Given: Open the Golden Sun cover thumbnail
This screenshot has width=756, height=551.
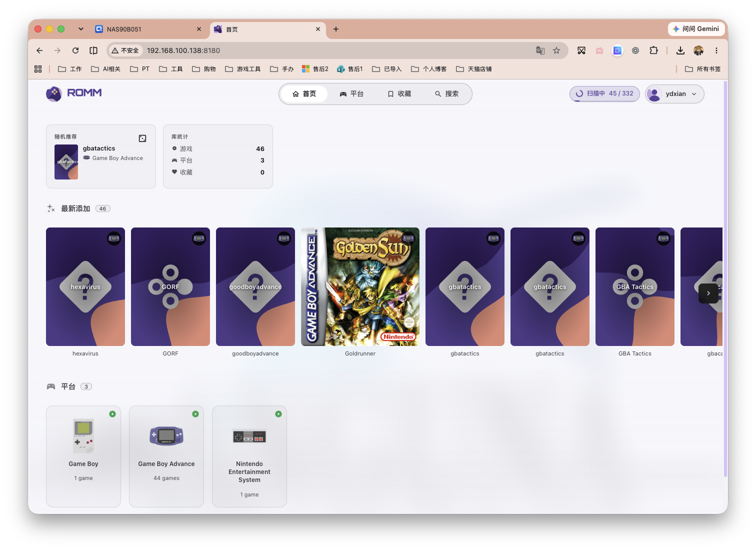Looking at the screenshot, I should [x=360, y=286].
